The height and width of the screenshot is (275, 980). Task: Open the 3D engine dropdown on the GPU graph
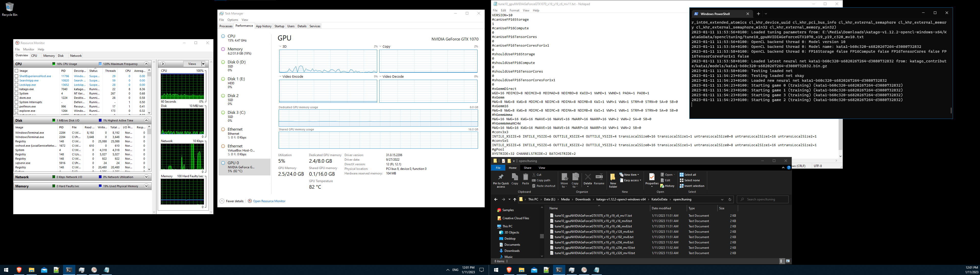[x=280, y=46]
